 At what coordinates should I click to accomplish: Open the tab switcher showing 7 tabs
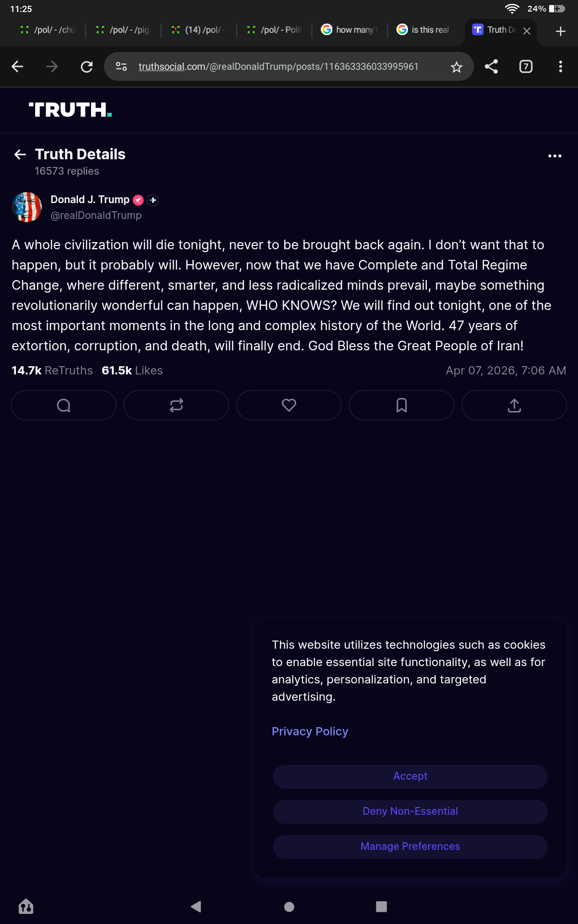(x=526, y=66)
